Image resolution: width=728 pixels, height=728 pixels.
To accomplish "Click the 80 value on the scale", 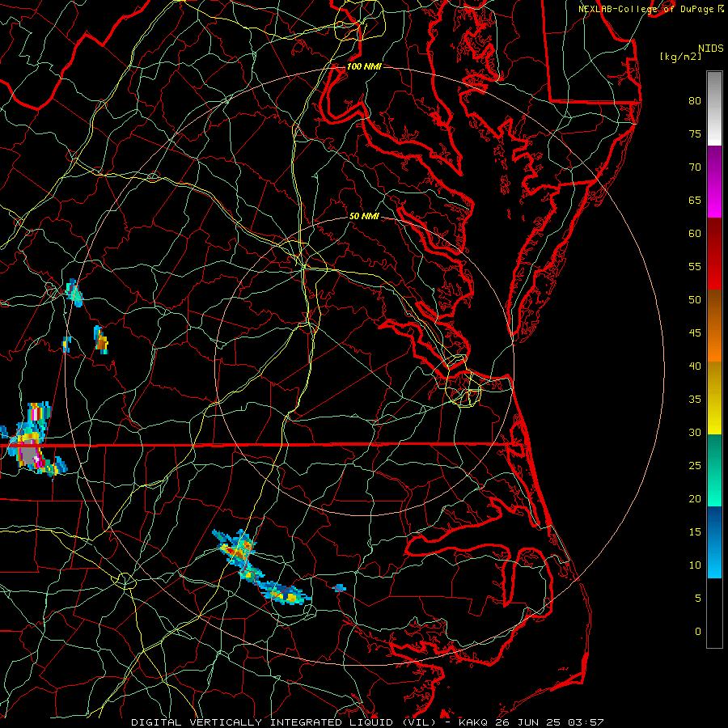I will coord(695,101).
